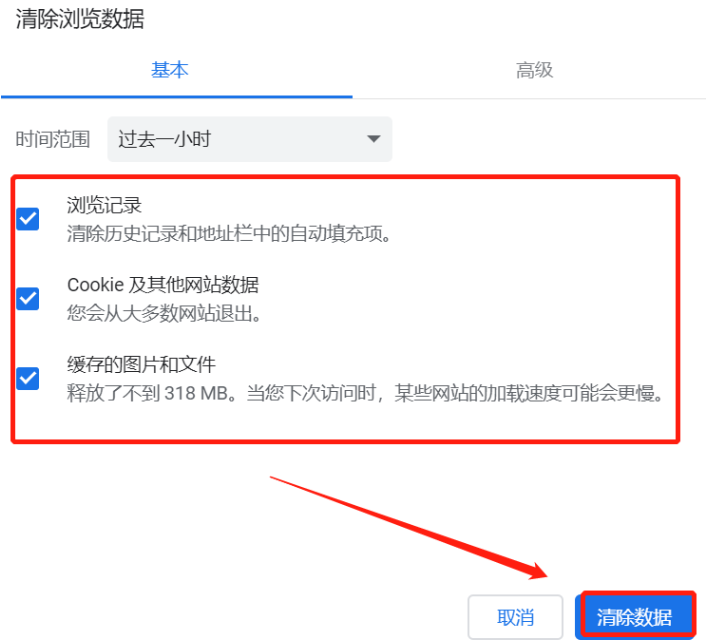
Task: Click the 清除历史记录和地址栏 description text
Action: pos(229,234)
